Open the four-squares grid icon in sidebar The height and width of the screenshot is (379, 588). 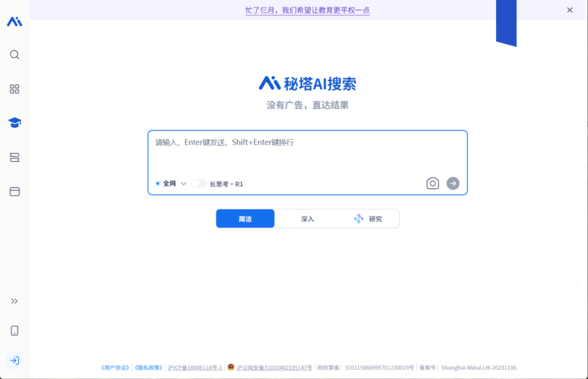15,89
